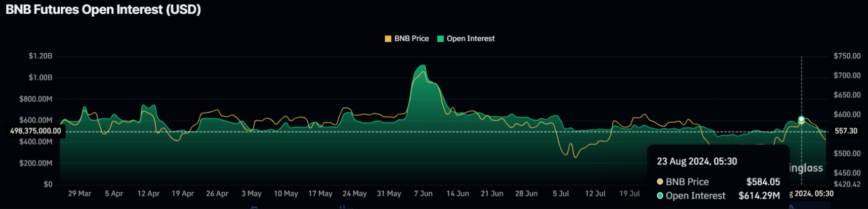Toggle the Open Interest legend item
The image size is (868, 209).
(x=466, y=39)
